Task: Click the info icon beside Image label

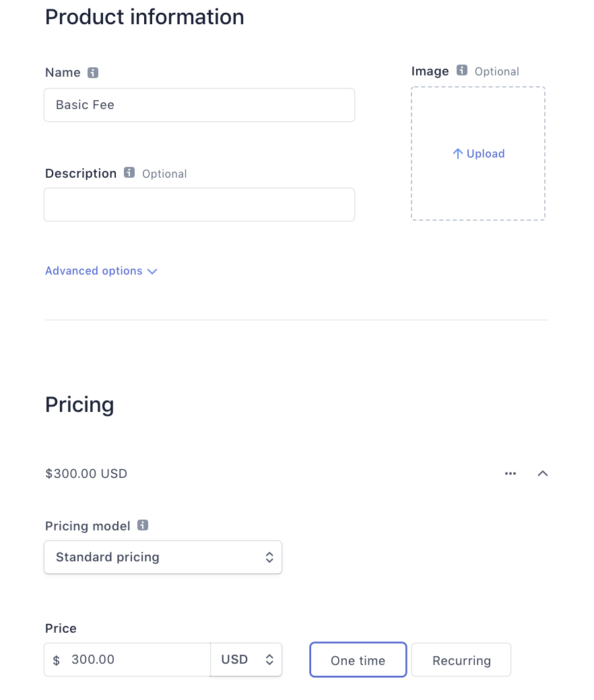Action: point(462,70)
